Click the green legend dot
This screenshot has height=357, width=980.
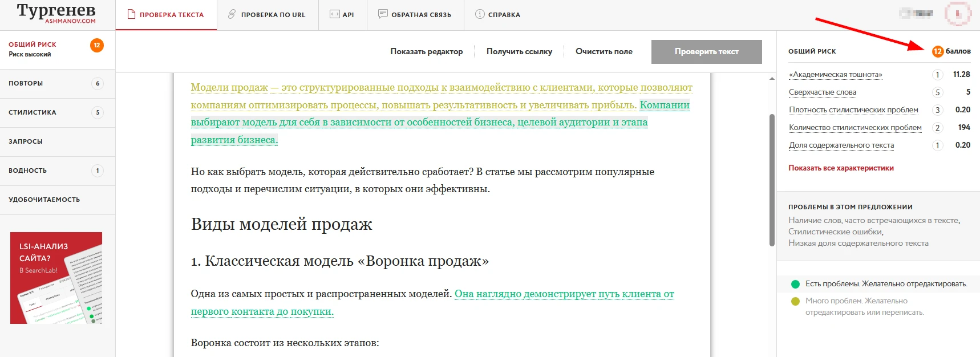(x=795, y=284)
